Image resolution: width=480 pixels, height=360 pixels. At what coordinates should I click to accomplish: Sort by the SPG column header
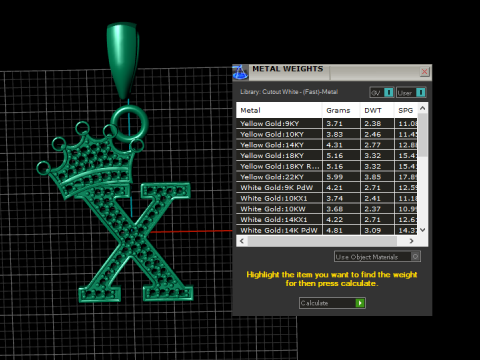click(x=406, y=110)
